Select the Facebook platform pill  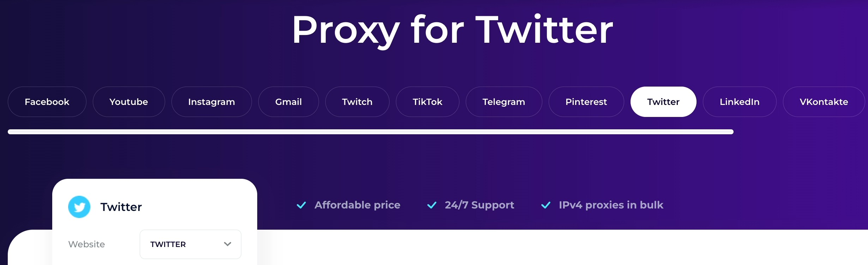coord(47,102)
